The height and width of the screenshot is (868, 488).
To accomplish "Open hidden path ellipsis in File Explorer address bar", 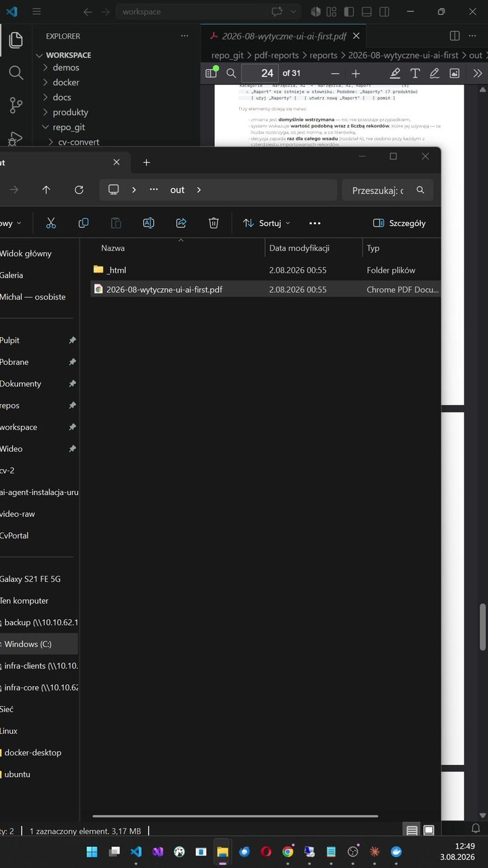I will pos(154,190).
